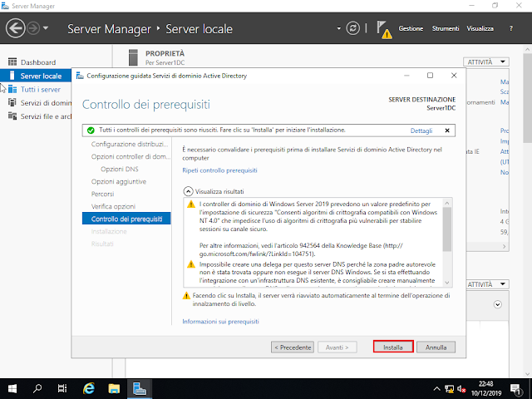Open File Explorer from the taskbar
This screenshot has height=399, width=532.
114,388
